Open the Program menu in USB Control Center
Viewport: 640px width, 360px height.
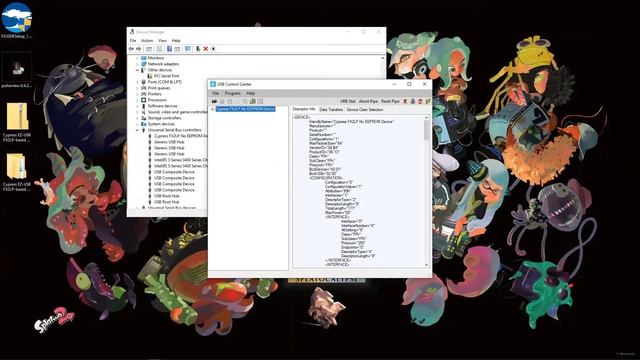(232, 93)
